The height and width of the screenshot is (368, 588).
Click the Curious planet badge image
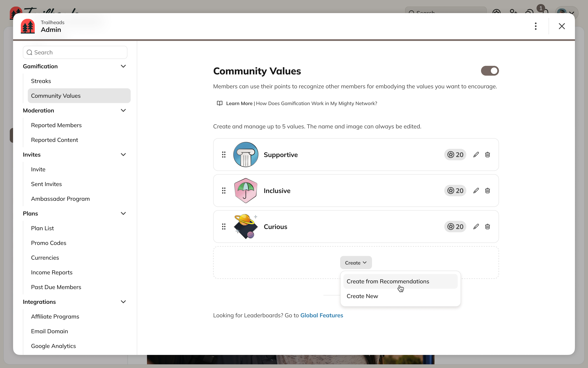246,227
